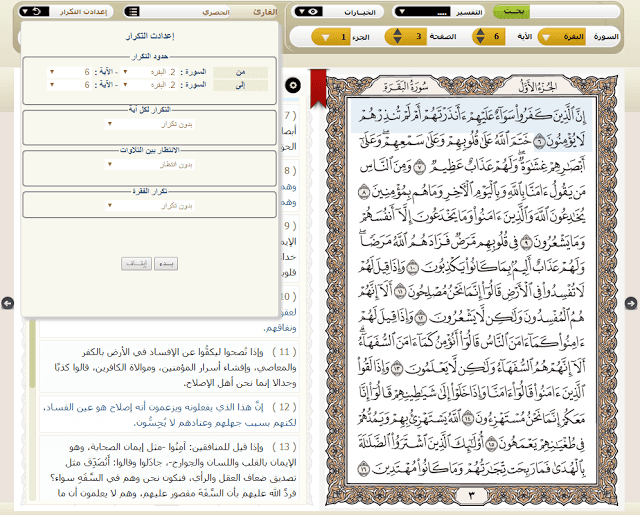The width and height of the screenshot is (640, 515).
Task: Open the الانتظار بين التلاوات dropdown
Action: (x=149, y=165)
